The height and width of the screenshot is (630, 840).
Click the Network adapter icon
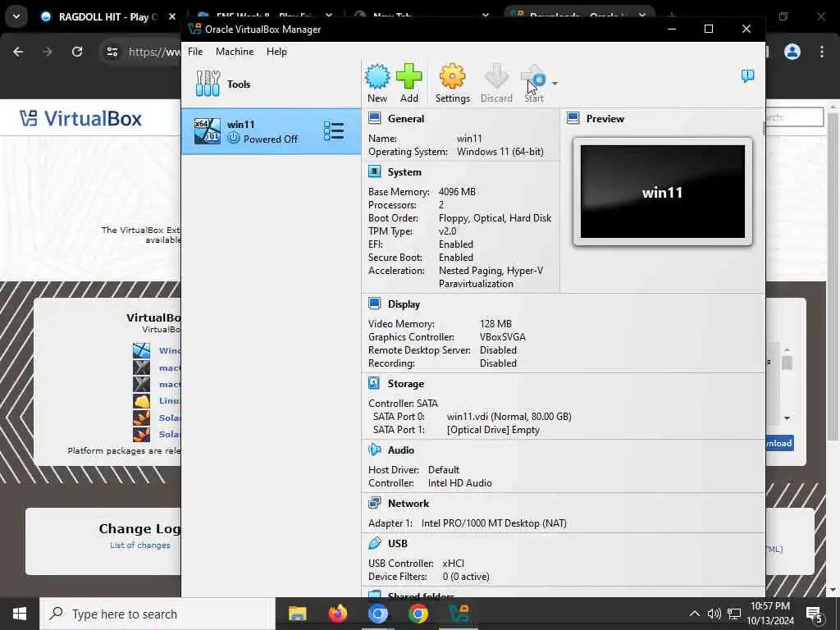pyautogui.click(x=374, y=503)
